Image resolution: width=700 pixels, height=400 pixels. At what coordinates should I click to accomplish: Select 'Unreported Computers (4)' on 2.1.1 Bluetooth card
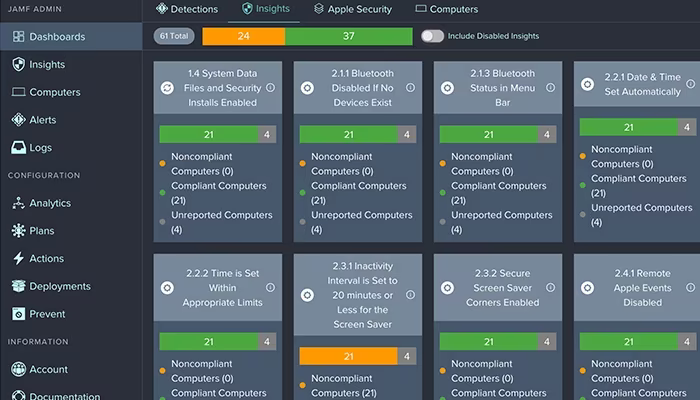pos(362,222)
